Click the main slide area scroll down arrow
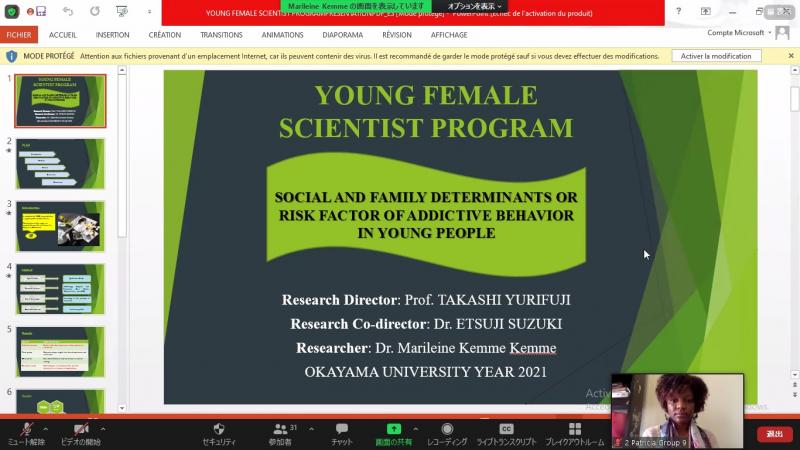The image size is (800, 450). pyautogui.click(x=795, y=374)
